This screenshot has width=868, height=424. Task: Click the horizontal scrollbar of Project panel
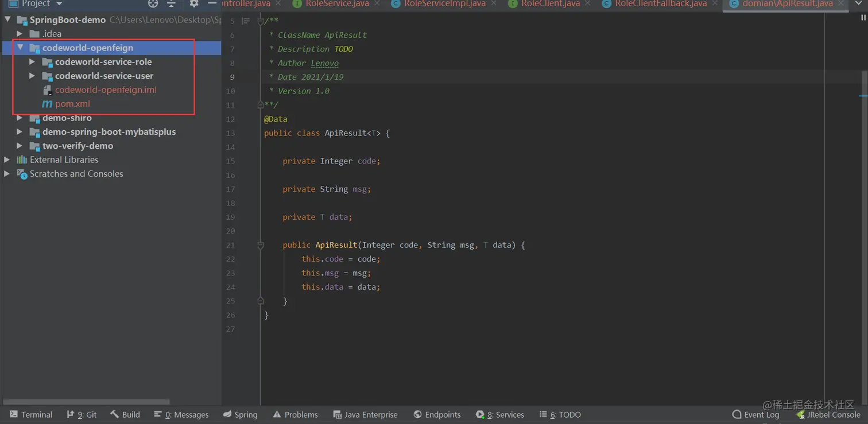tap(87, 402)
